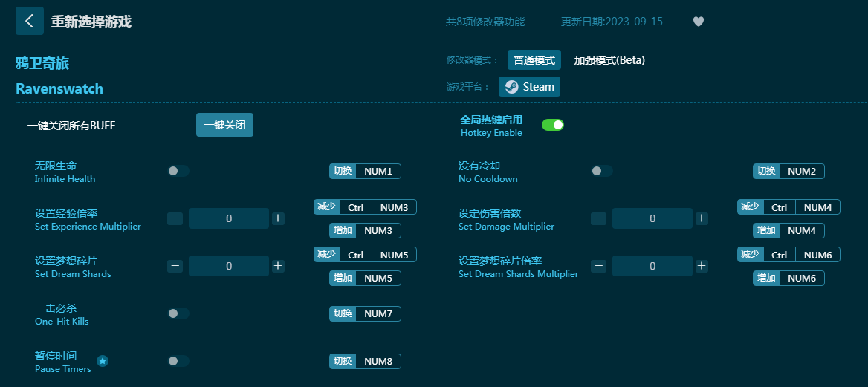Click the Ravenswatch game title
868x387 pixels.
(59, 88)
